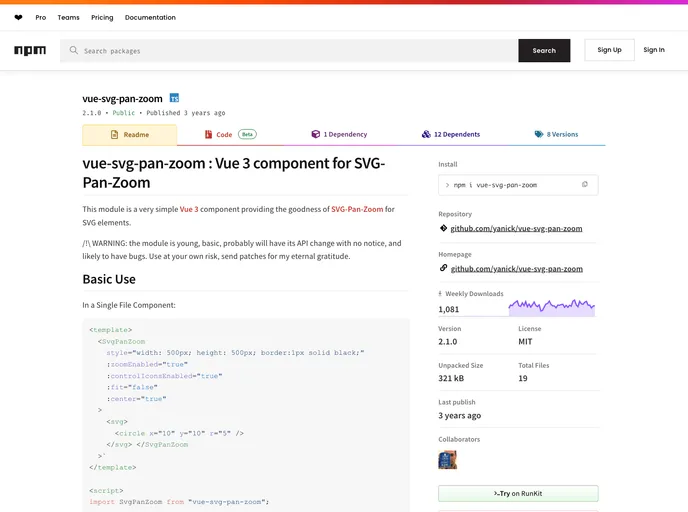The height and width of the screenshot is (512, 688).
Task: Go to Pricing page
Action: [102, 18]
